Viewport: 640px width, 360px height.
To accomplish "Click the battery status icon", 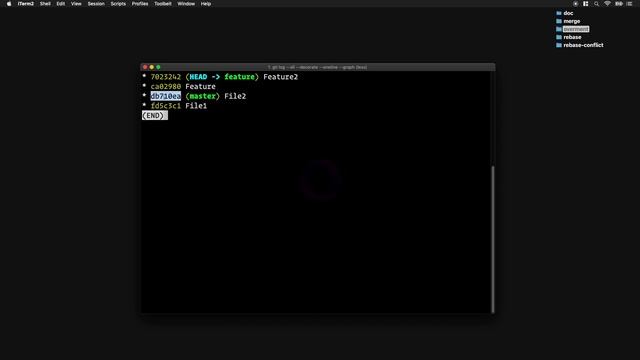I will (619, 4).
